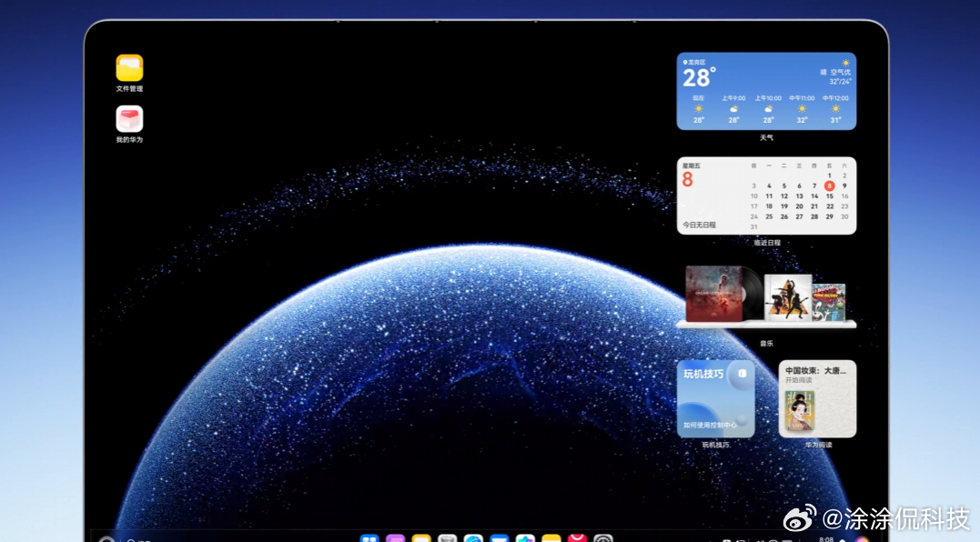Tap the book icon on 玩机技巧 card

click(x=742, y=374)
